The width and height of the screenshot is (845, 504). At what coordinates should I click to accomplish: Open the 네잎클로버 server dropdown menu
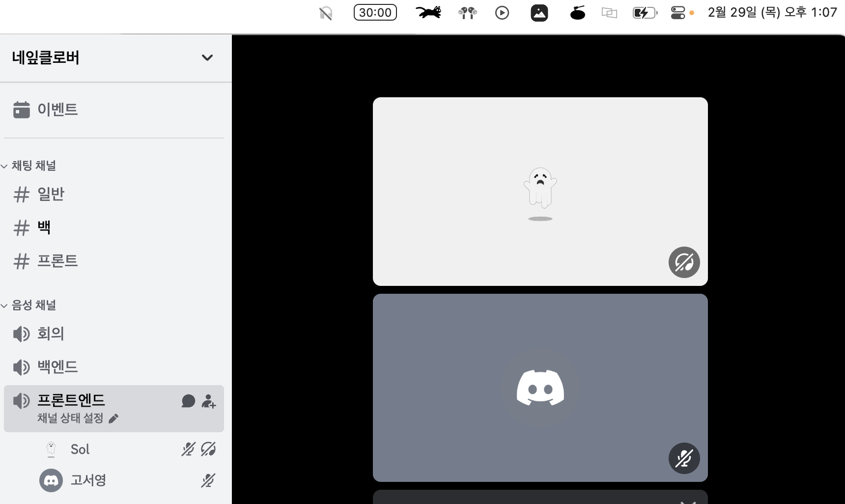pyautogui.click(x=116, y=58)
